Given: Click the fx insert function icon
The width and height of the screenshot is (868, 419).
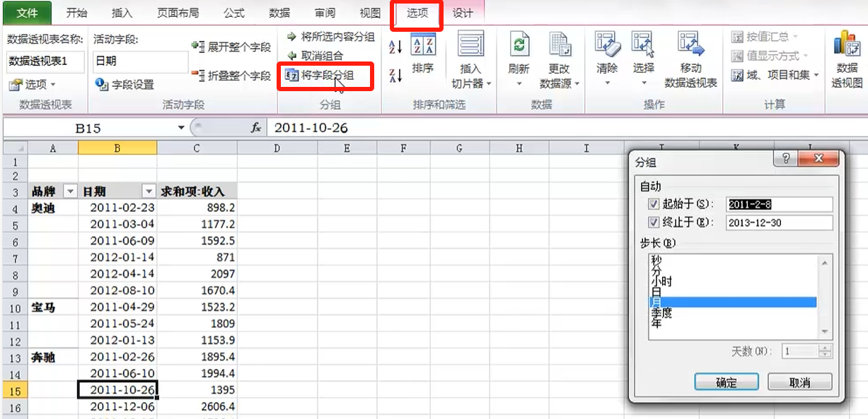Looking at the screenshot, I should point(256,128).
